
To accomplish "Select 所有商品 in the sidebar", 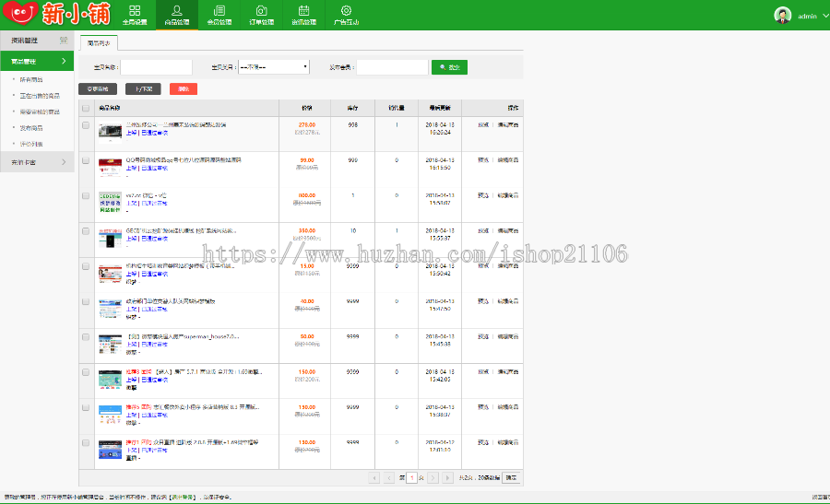I will coord(31,80).
